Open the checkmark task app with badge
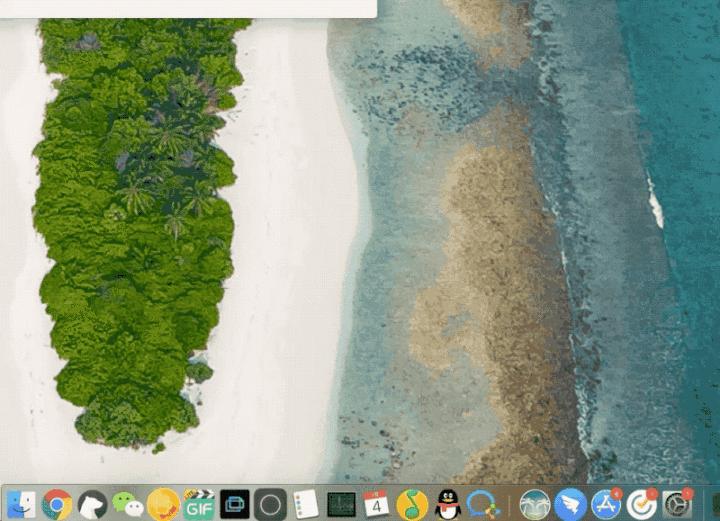 coord(642,504)
